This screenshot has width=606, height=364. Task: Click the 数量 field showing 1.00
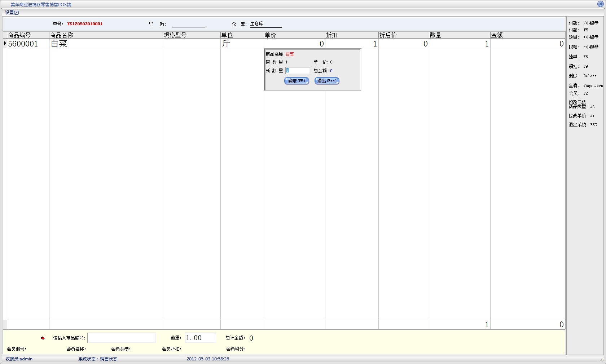pyautogui.click(x=200, y=338)
